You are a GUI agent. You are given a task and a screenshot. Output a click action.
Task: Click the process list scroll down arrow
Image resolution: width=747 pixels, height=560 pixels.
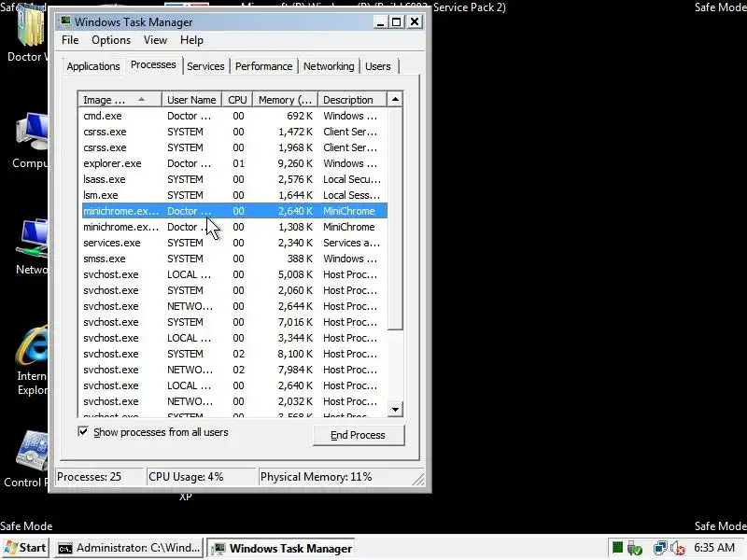coord(395,409)
